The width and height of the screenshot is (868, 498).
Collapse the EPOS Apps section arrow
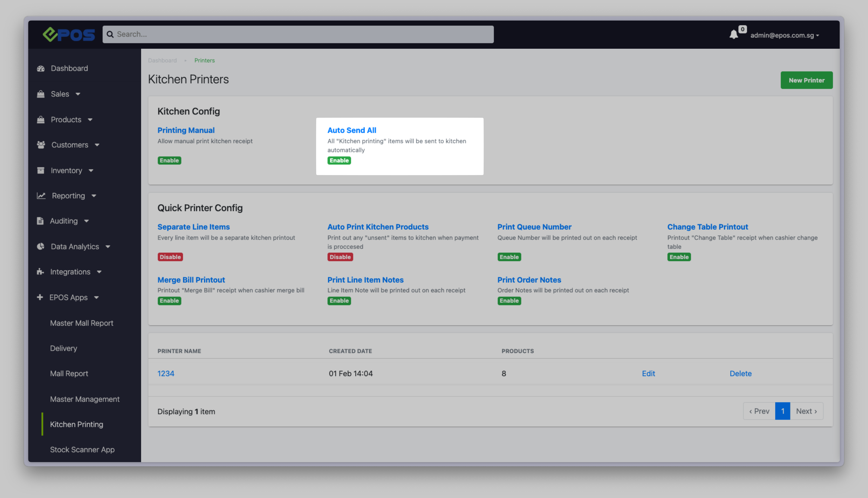coord(96,298)
